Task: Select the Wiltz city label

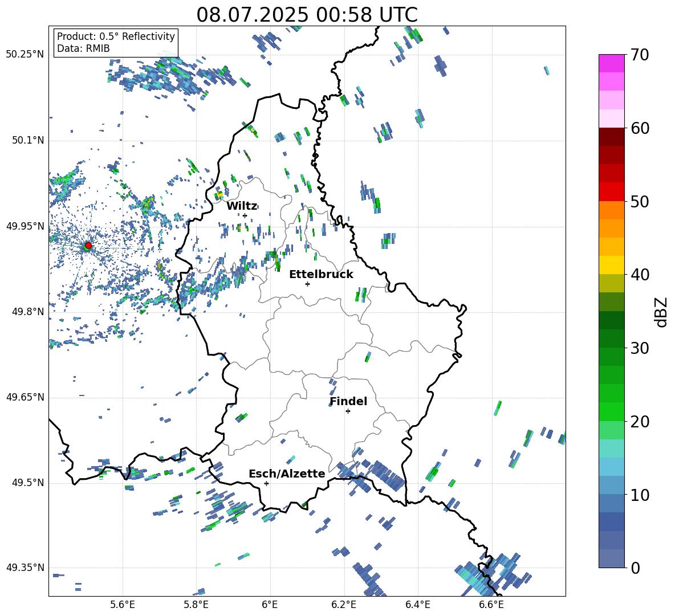Action: (242, 206)
